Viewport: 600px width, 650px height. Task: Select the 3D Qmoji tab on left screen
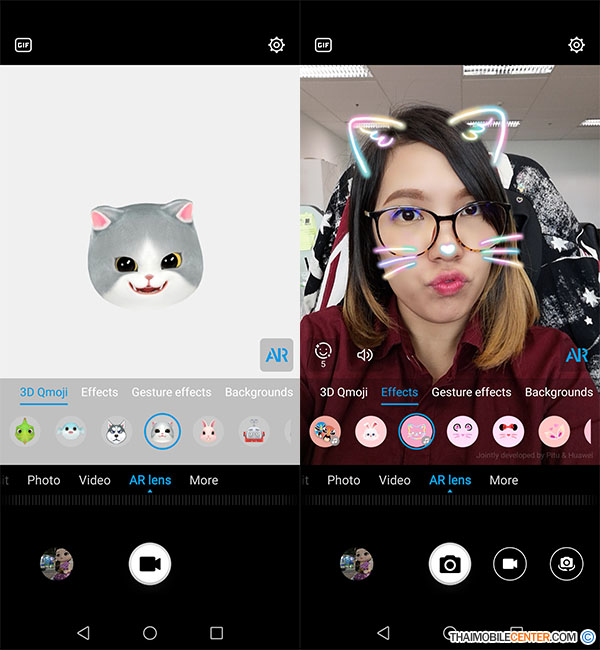click(x=44, y=392)
